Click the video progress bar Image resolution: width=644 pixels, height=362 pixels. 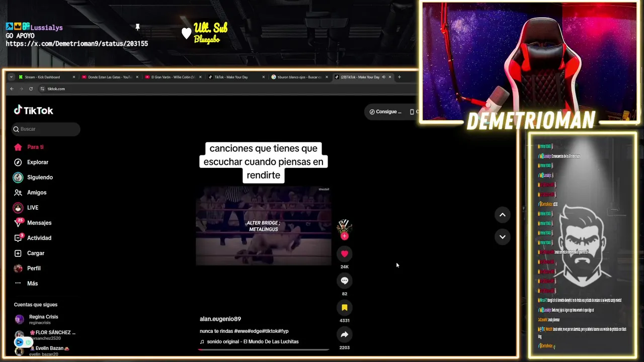point(264,349)
